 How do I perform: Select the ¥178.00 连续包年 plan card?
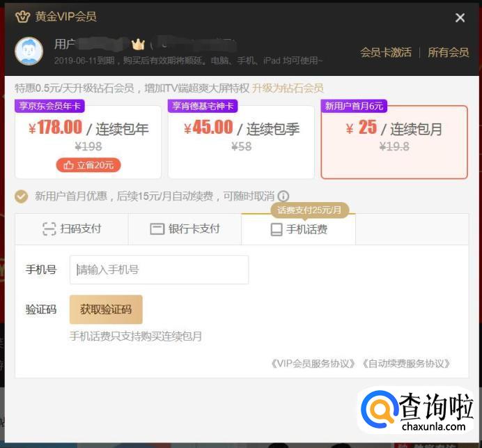88,141
